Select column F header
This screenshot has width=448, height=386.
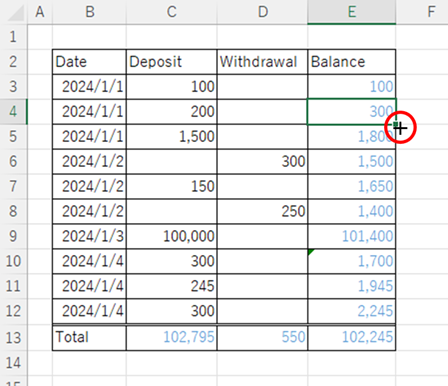click(x=431, y=12)
